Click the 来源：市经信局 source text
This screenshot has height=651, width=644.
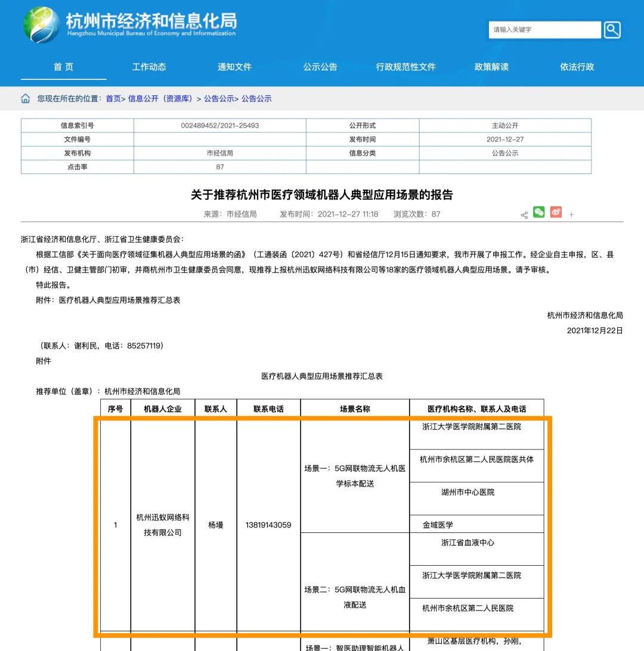[230, 214]
